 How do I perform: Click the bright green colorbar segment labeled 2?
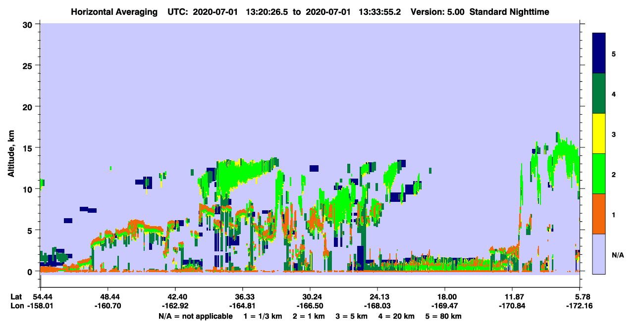coord(599,174)
